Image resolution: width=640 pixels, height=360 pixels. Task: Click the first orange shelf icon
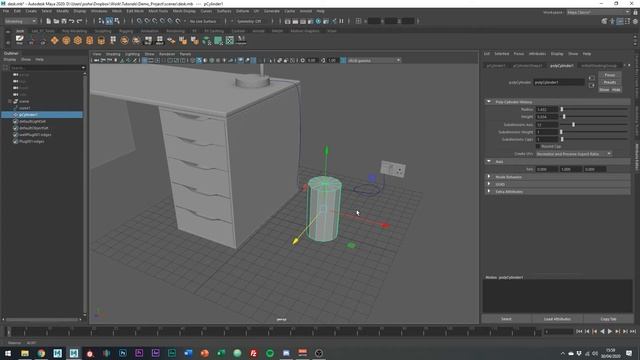[54, 40]
